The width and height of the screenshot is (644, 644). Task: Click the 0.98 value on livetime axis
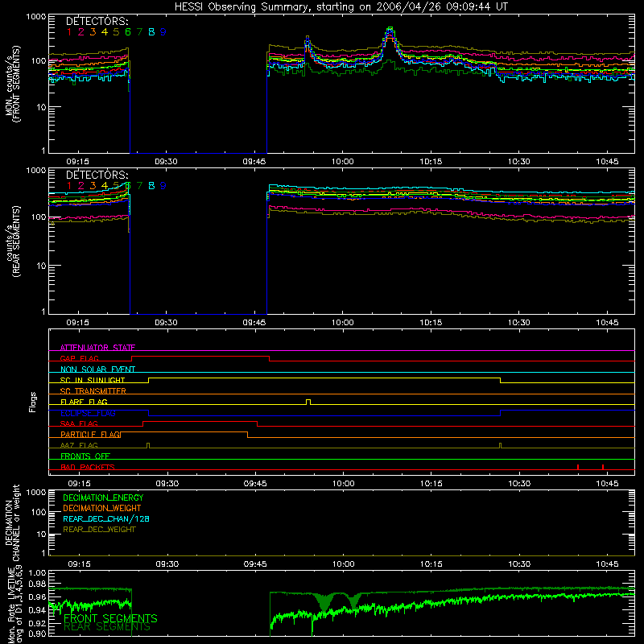pyautogui.click(x=37, y=584)
